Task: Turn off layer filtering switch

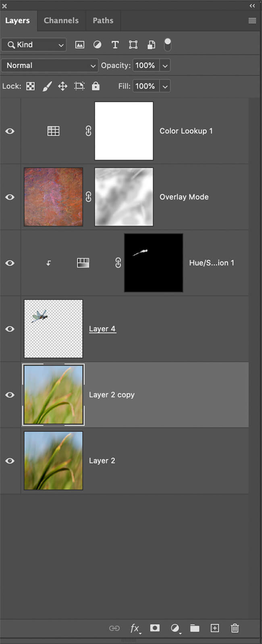Action: [168, 44]
